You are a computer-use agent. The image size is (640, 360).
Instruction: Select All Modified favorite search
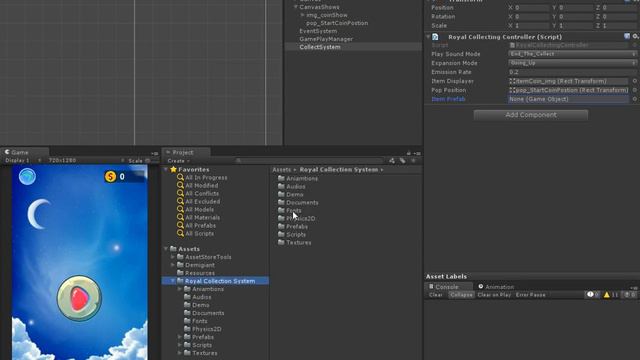click(198, 185)
